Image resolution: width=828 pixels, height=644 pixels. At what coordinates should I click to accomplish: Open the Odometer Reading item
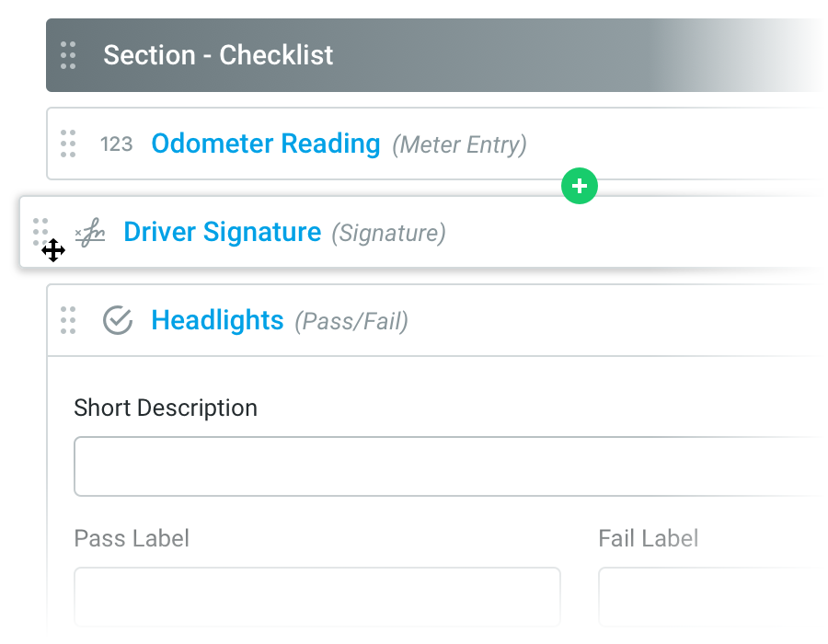point(265,144)
